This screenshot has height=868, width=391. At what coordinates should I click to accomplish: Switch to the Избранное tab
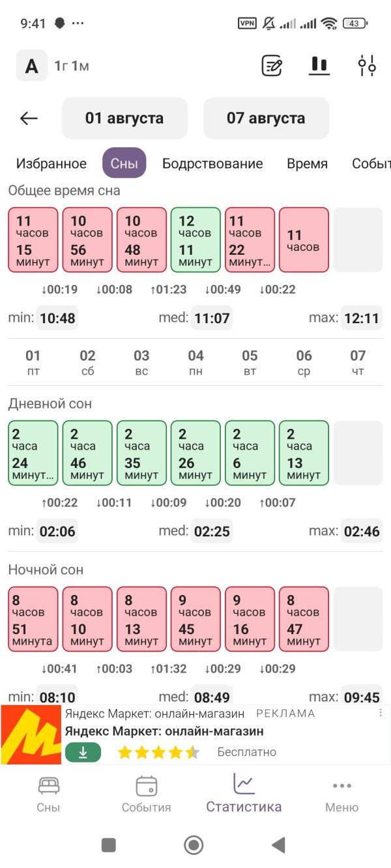pos(51,164)
